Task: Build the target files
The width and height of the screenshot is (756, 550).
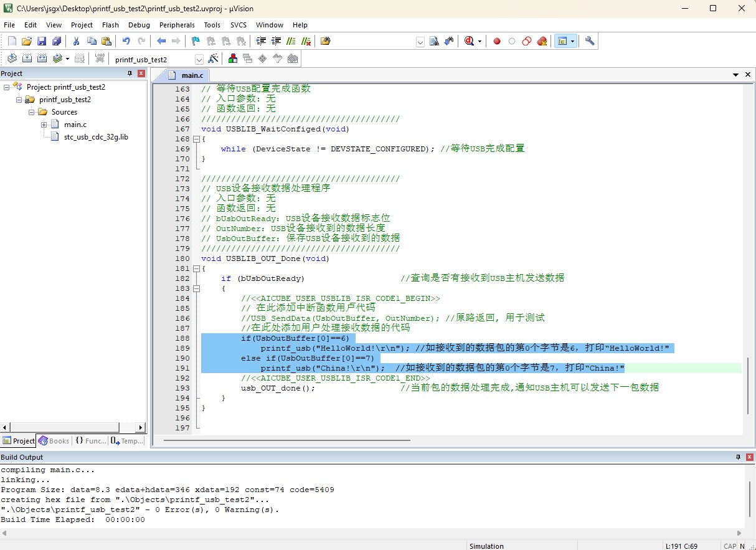Action: pyautogui.click(x=27, y=59)
